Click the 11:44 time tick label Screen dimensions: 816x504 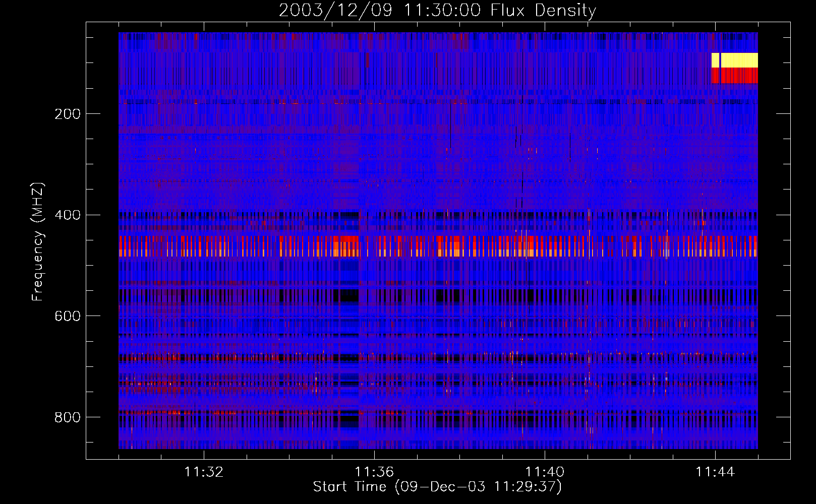click(x=715, y=472)
